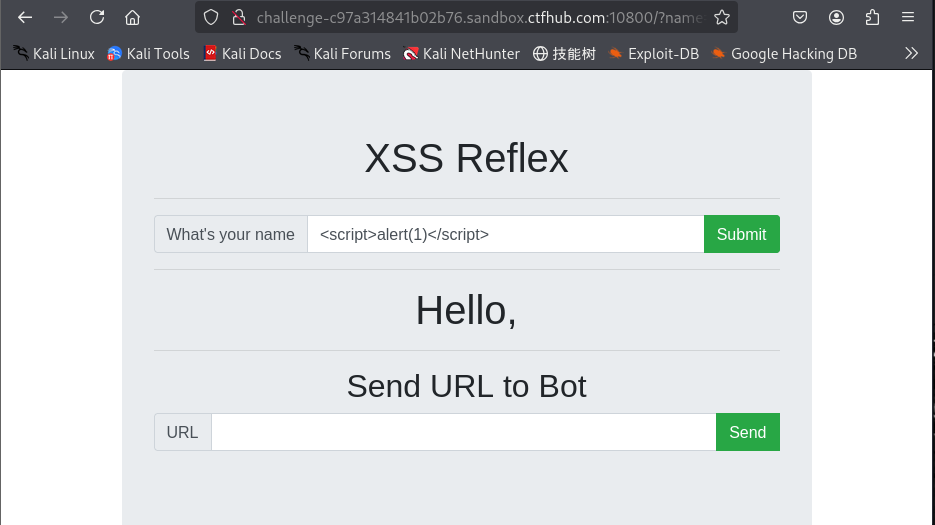935x525 pixels.
Task: Click the Send URL to Bot heading
Action: (x=466, y=387)
